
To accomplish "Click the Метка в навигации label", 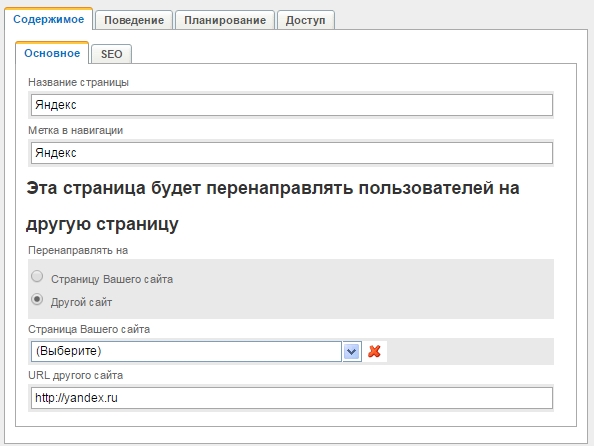I will [76, 130].
